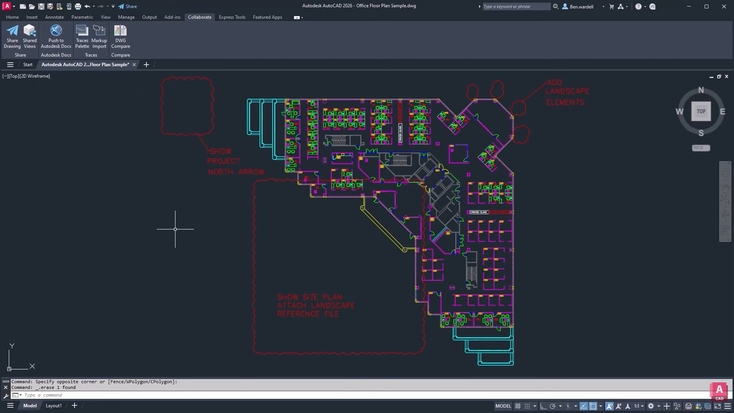This screenshot has height=413, width=734.
Task: Open status bar customization menu
Action: (725, 406)
